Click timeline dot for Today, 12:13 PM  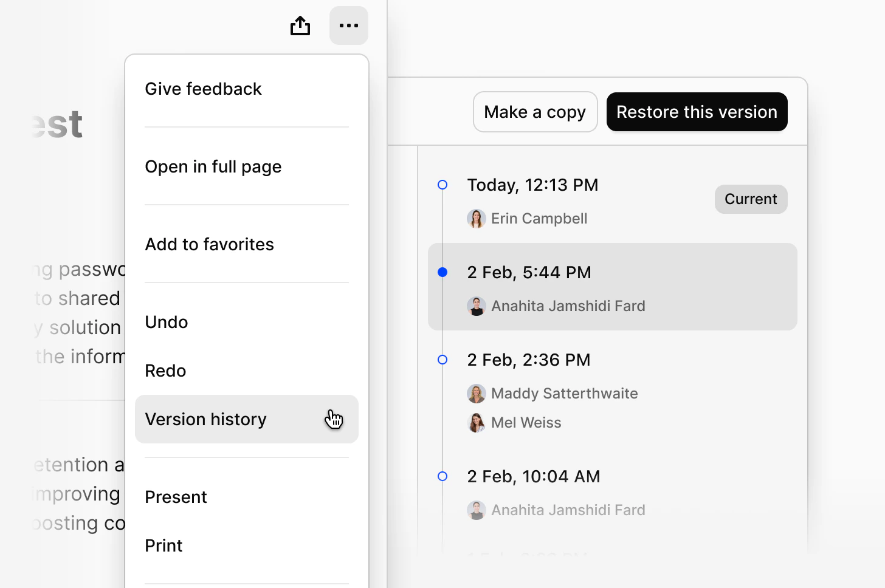442,185
